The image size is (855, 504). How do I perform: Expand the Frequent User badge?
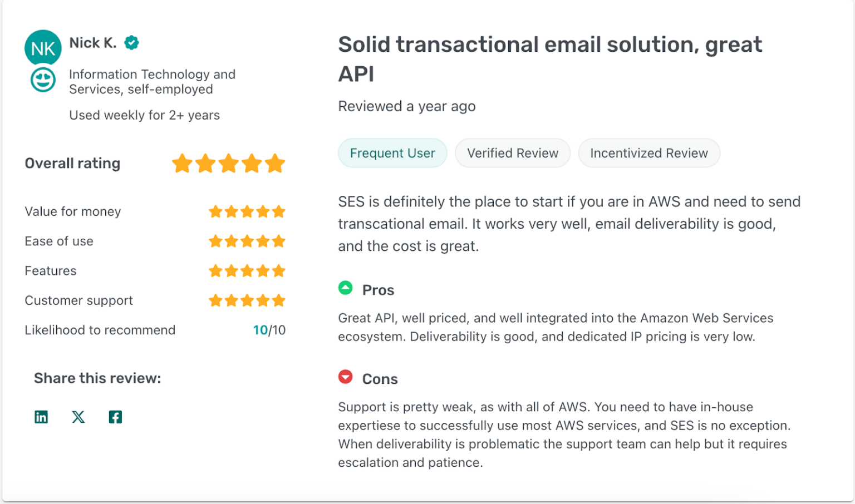(392, 152)
